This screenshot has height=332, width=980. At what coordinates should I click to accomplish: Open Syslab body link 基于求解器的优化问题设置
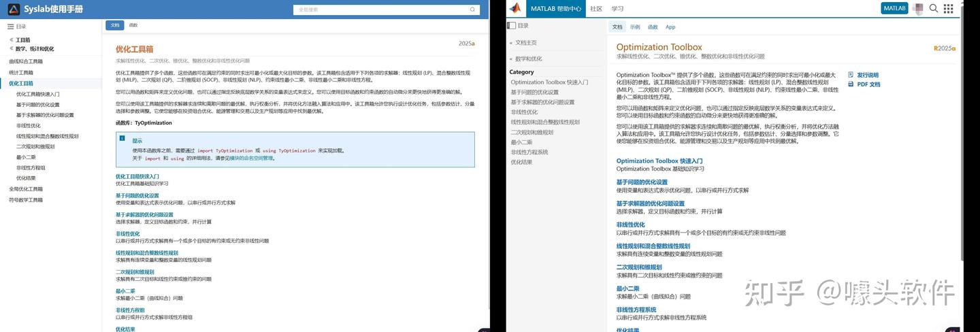coord(144,214)
